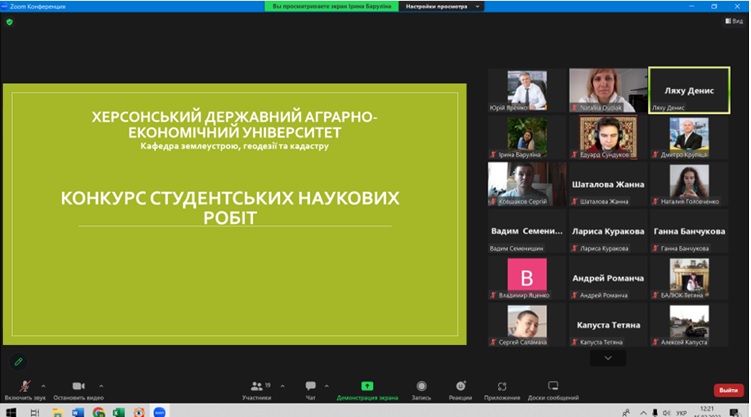The image size is (751, 417).
Task: Click the green encryption shield icon
Action: pos(10,22)
